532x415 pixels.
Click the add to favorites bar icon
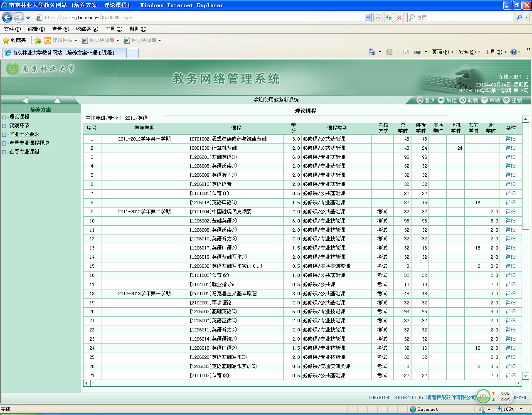pyautogui.click(x=38, y=40)
